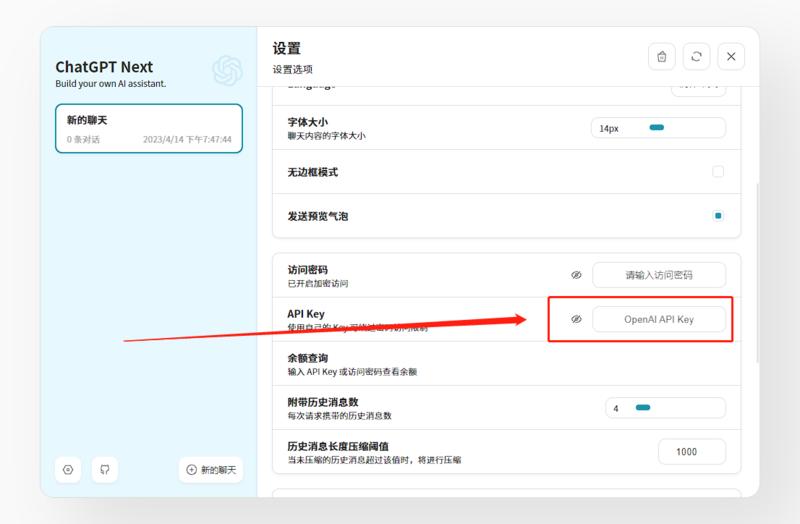Open the partially hidden Language dropdown
Screen dimensions: 800x524
click(698, 88)
